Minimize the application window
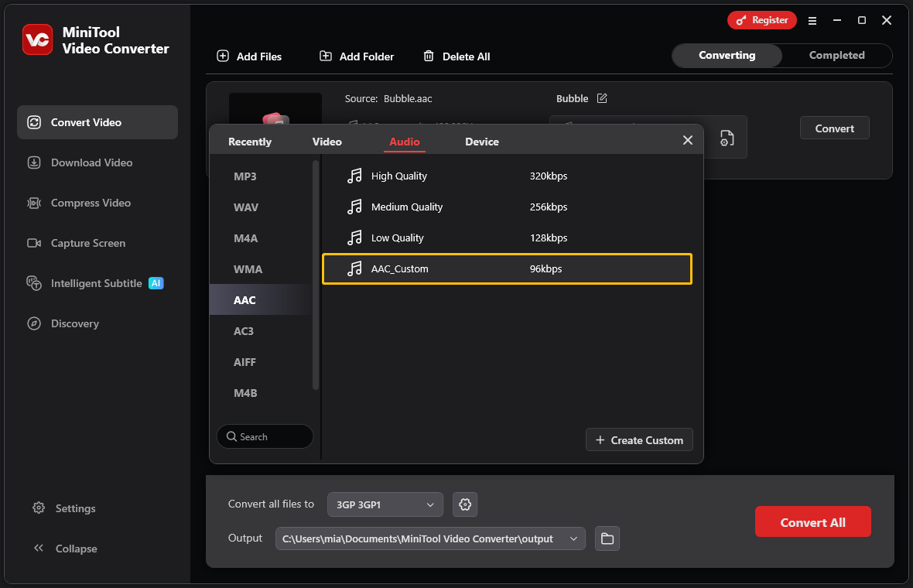Image resolution: width=913 pixels, height=588 pixels. (837, 20)
